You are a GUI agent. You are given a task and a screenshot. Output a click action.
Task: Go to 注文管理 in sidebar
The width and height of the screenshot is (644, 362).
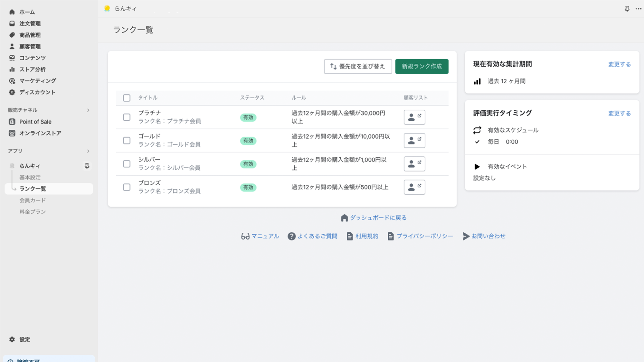pos(30,23)
